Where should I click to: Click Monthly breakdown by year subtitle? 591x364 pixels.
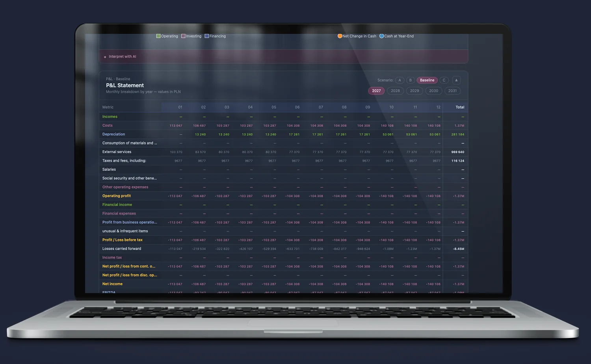pos(143,92)
